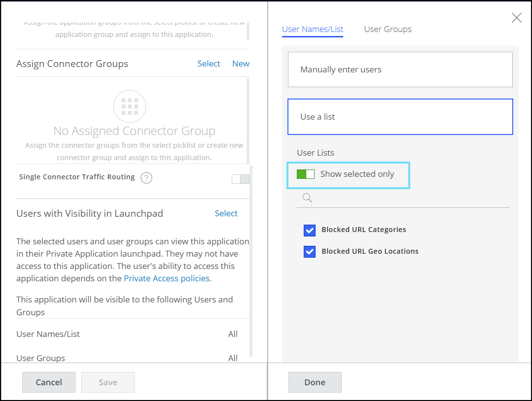Turn off Show selected only toggle
This screenshot has height=401, width=532.
pyautogui.click(x=306, y=174)
